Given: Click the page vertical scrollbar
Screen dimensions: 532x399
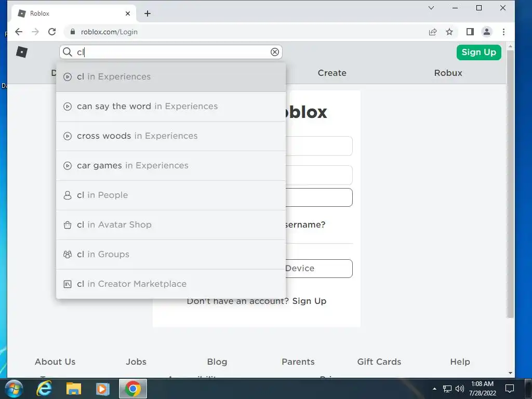Looking at the screenshot, I should [510, 183].
